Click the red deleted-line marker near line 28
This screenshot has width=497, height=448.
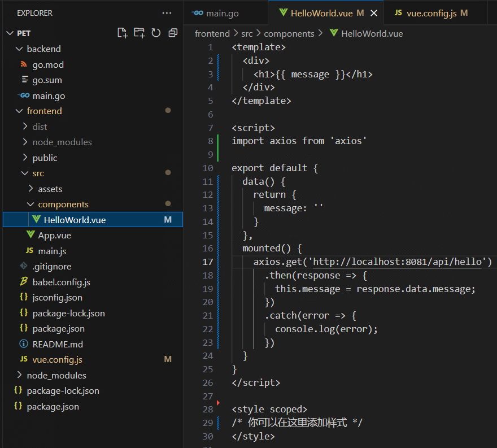tap(218, 403)
